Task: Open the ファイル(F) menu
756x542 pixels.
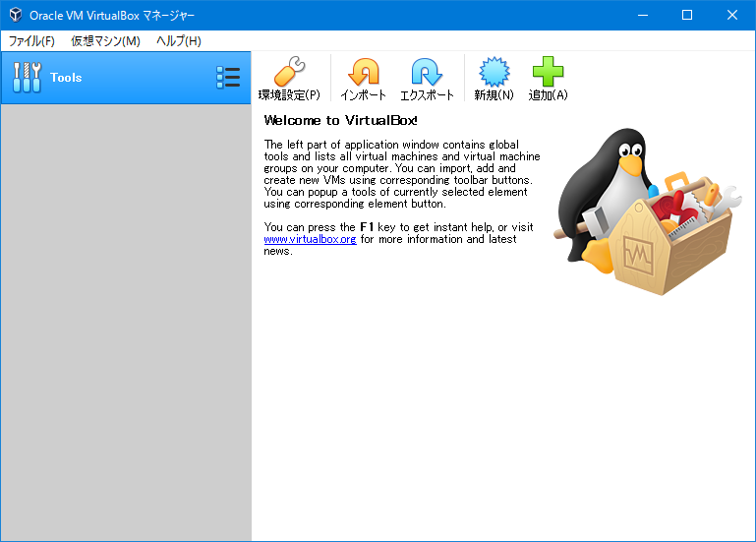Action: pyautogui.click(x=31, y=41)
